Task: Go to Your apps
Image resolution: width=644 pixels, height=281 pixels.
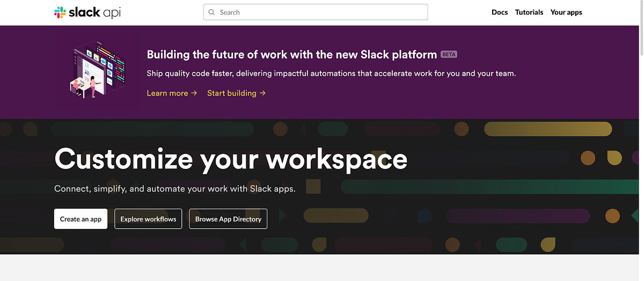Action: [x=566, y=12]
